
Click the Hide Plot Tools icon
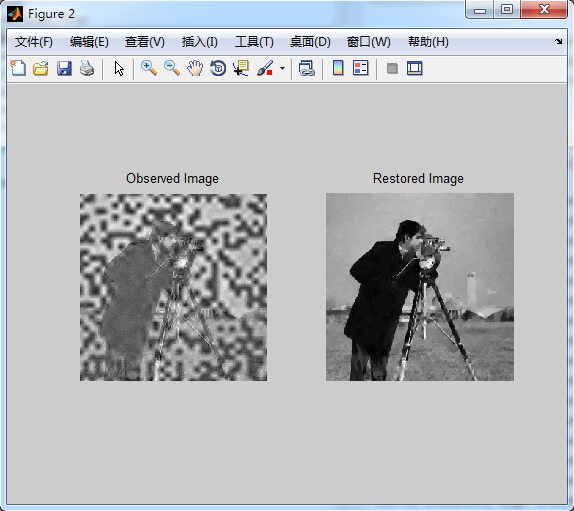coord(392,68)
